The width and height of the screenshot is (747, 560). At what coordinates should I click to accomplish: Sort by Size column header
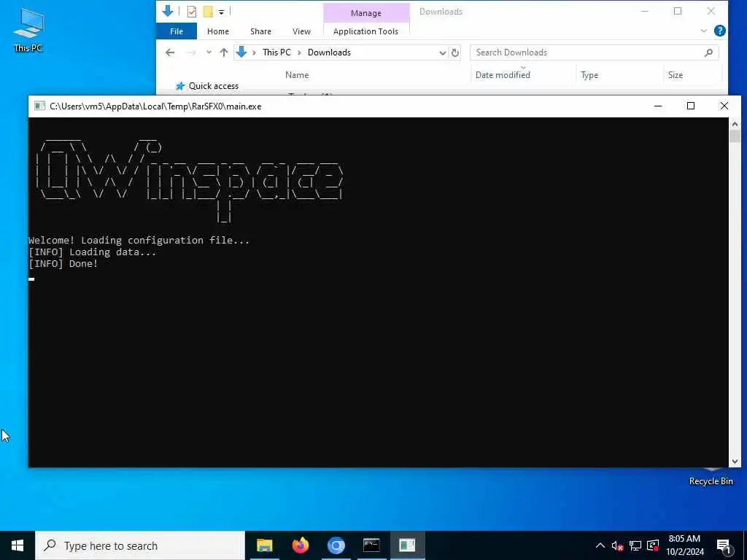[675, 75]
